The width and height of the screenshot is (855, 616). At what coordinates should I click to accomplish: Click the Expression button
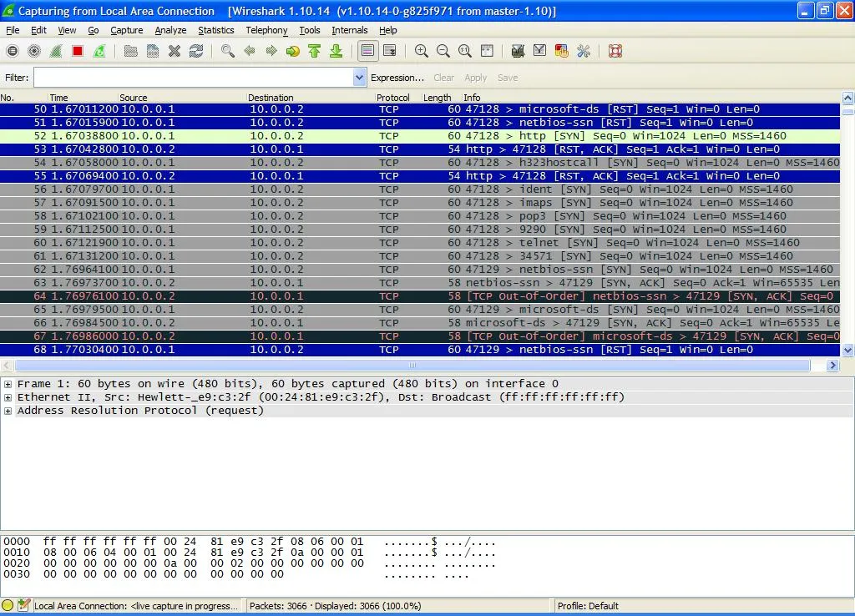point(397,77)
